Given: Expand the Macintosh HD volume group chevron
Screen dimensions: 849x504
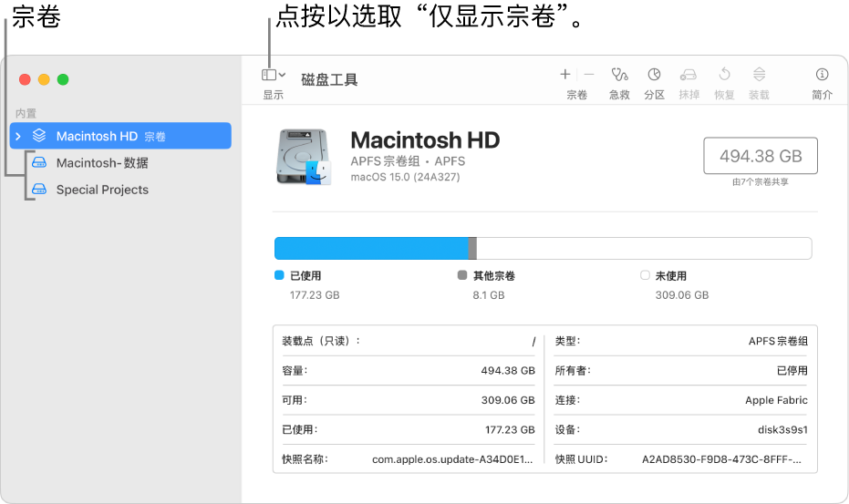Looking at the screenshot, I should pos(18,137).
